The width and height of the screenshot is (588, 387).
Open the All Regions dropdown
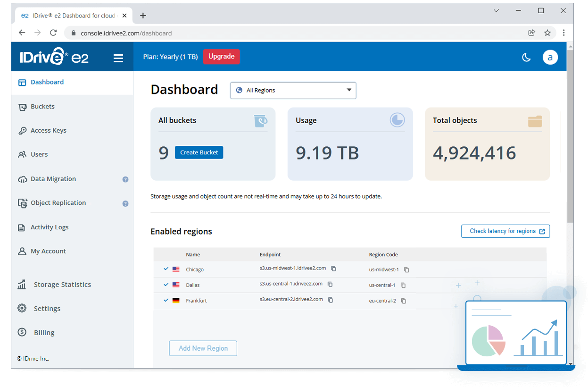tap(293, 91)
